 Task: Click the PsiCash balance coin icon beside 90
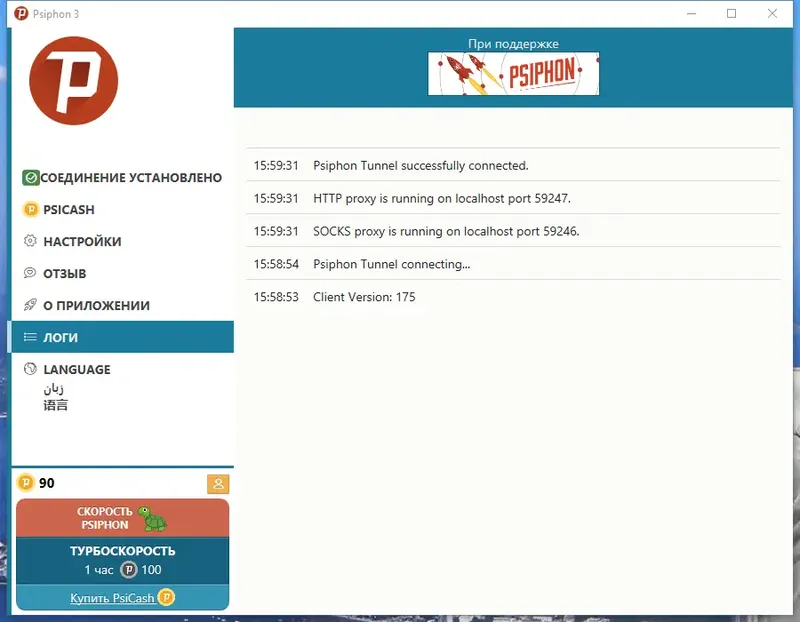pos(25,482)
